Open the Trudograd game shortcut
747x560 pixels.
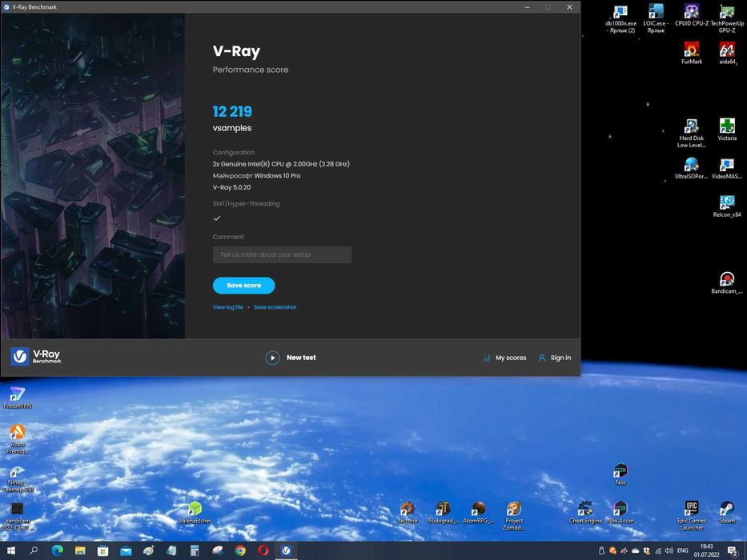pos(443,513)
